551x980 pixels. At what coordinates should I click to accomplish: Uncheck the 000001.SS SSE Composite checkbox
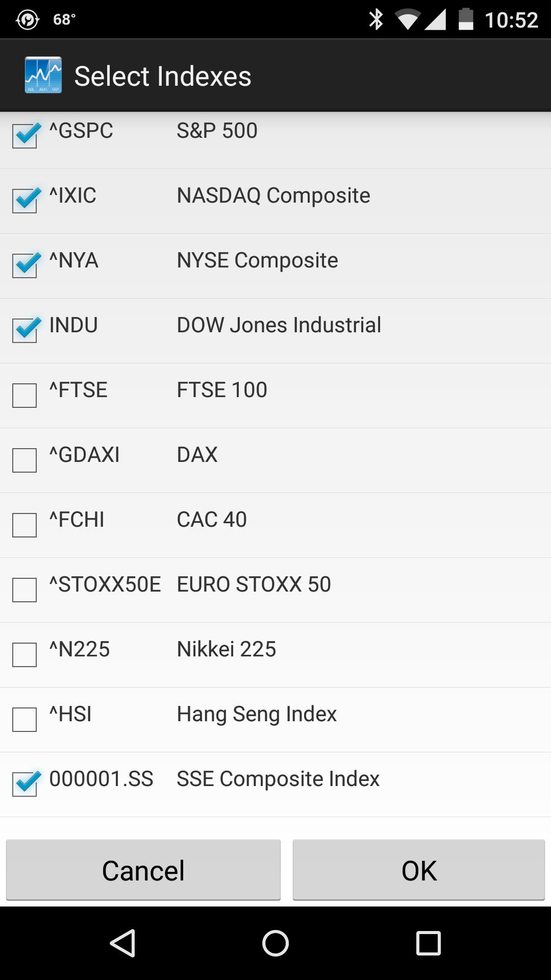25,784
